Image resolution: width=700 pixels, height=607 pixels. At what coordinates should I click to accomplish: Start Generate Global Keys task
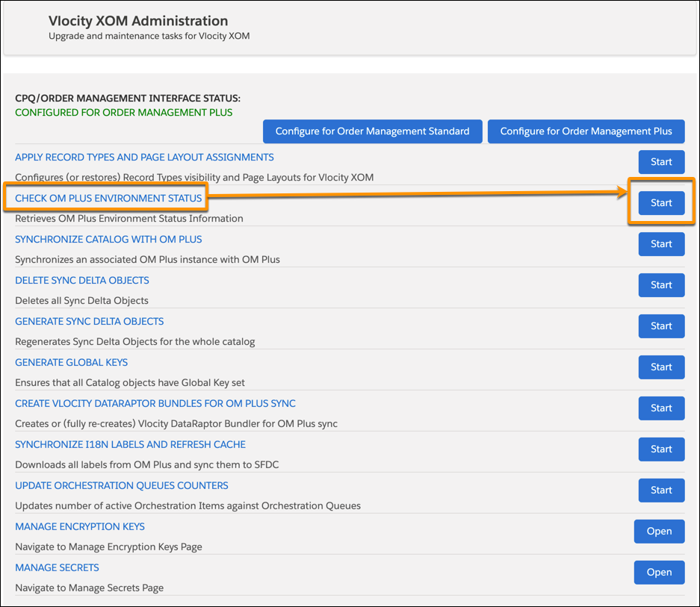click(x=661, y=367)
